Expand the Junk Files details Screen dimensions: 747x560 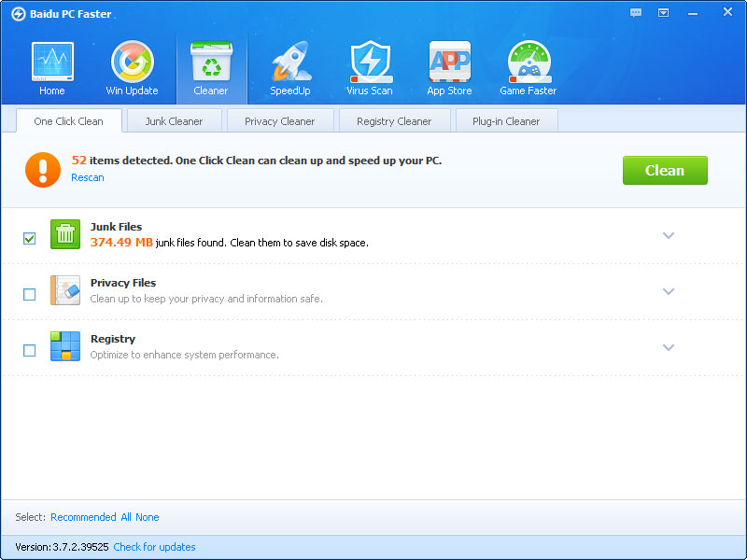tap(669, 235)
